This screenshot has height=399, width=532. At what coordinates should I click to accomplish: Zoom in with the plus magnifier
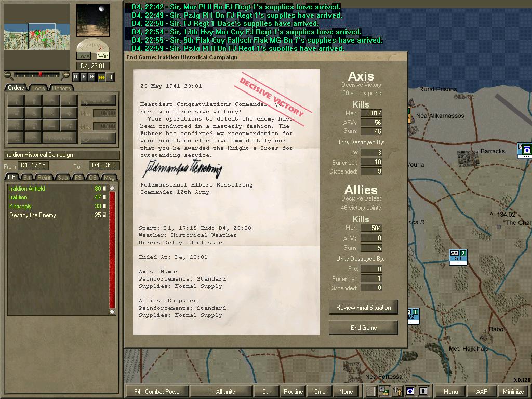(x=66, y=75)
